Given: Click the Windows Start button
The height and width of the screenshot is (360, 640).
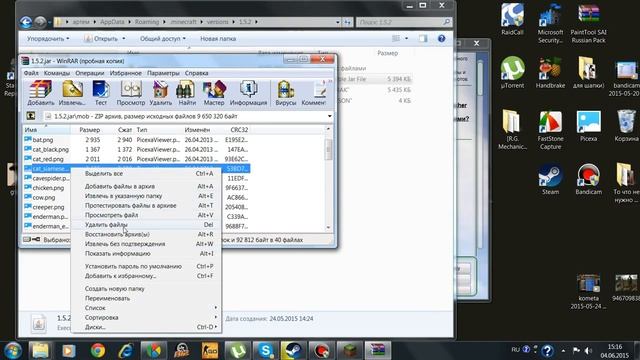Looking at the screenshot, I should click(x=13, y=350).
